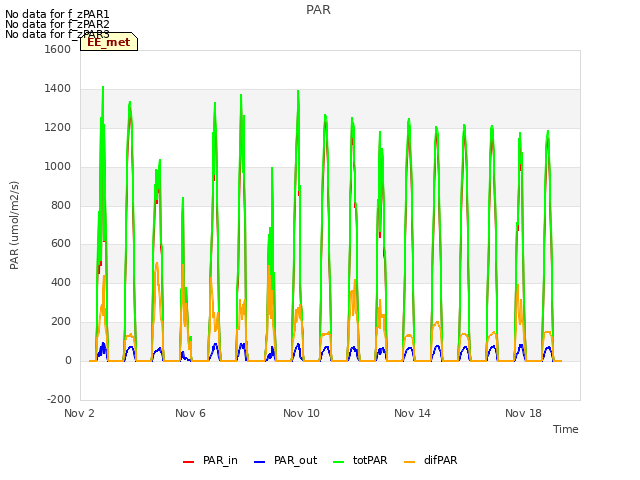Click the 0 y-axis tick label
Screen dimensions: 640x480
tap(68, 361)
